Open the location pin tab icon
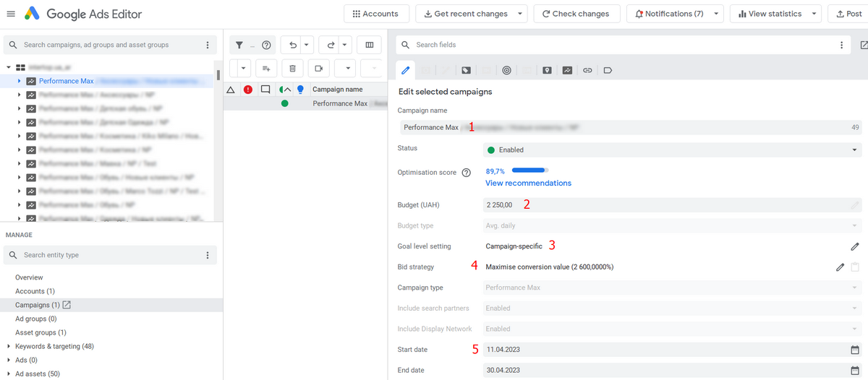 coord(547,70)
